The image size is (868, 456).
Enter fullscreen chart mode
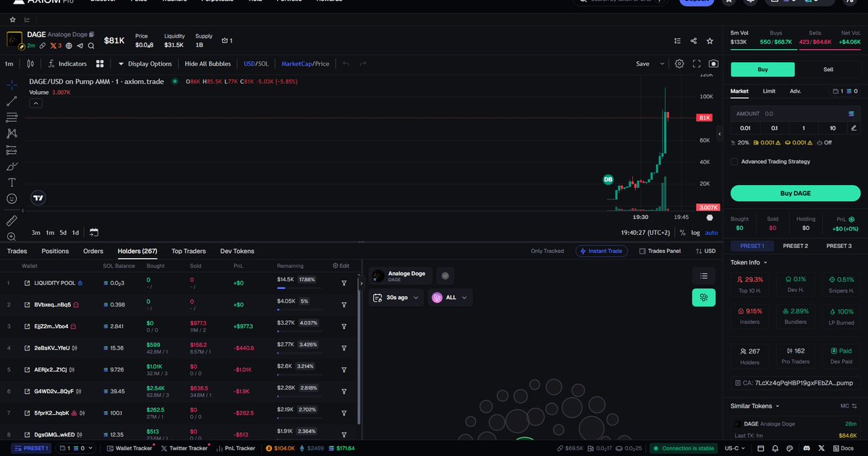coord(697,64)
